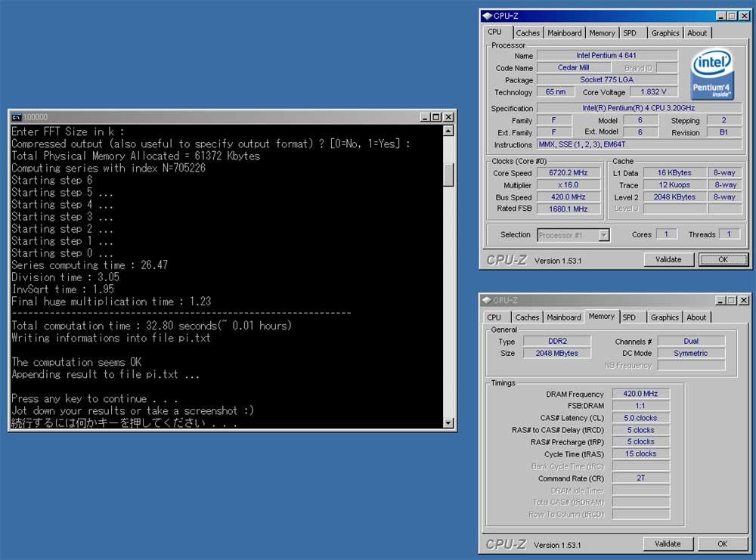Click the Total computation time line in console

point(151,326)
